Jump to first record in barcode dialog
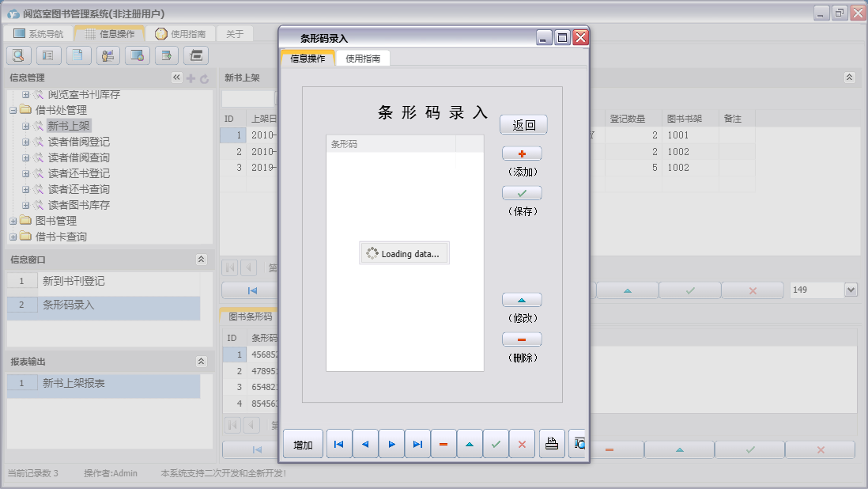868x489 pixels. click(x=339, y=445)
